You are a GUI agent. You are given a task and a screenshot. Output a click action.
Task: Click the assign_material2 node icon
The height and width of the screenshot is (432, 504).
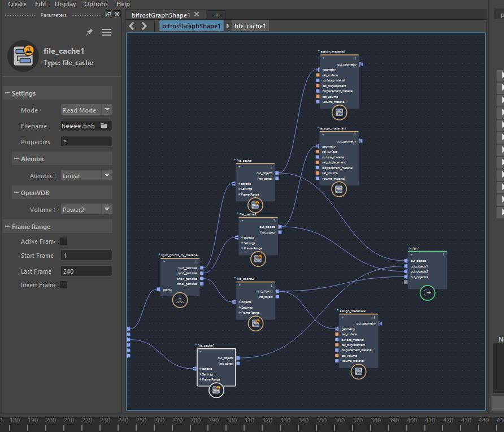358,372
